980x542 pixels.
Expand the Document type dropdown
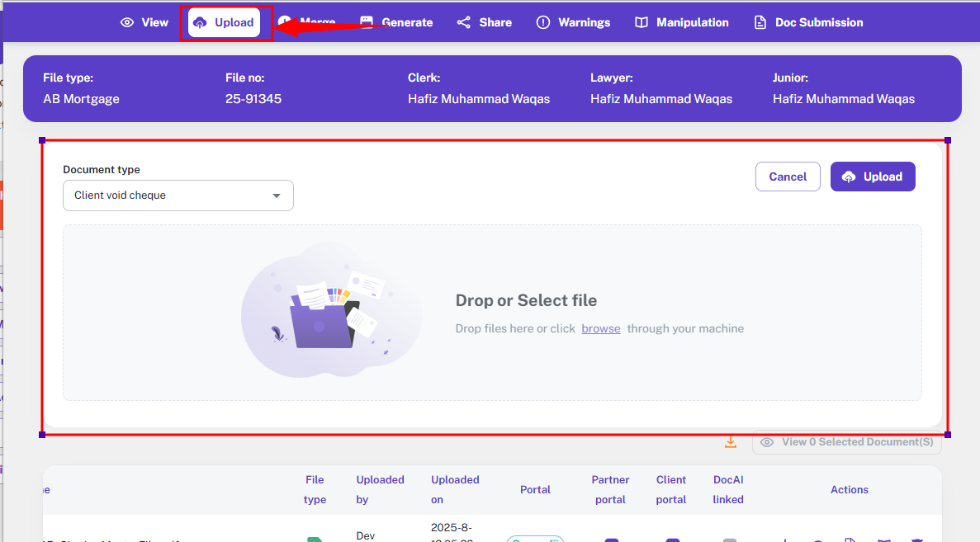pos(178,196)
